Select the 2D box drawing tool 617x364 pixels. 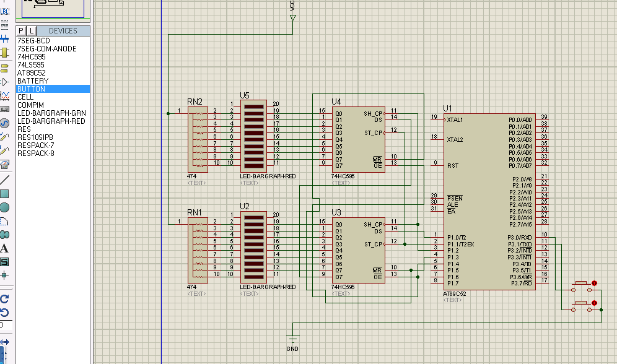4,193
